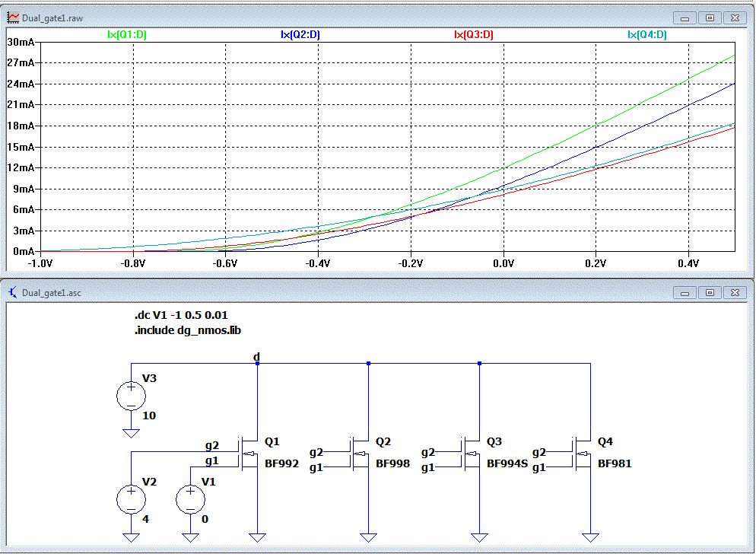
Task: Select the Ix(Q4:D) teal trace label
Action: [x=647, y=35]
